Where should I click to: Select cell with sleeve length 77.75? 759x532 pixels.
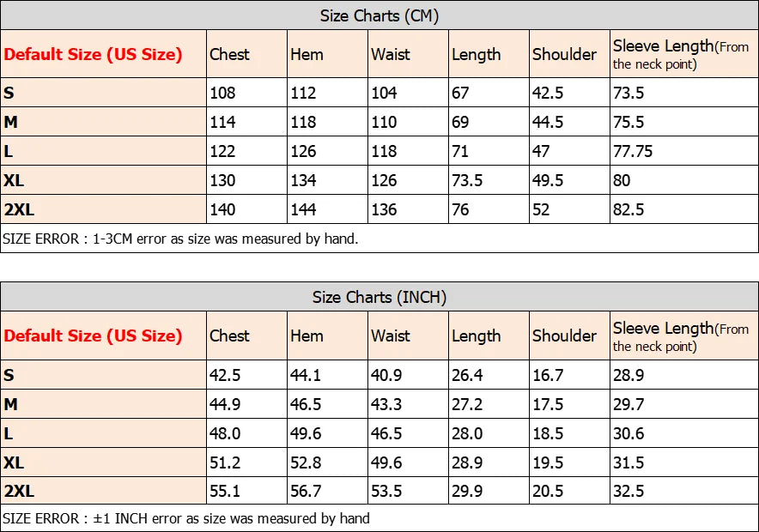tap(684, 151)
